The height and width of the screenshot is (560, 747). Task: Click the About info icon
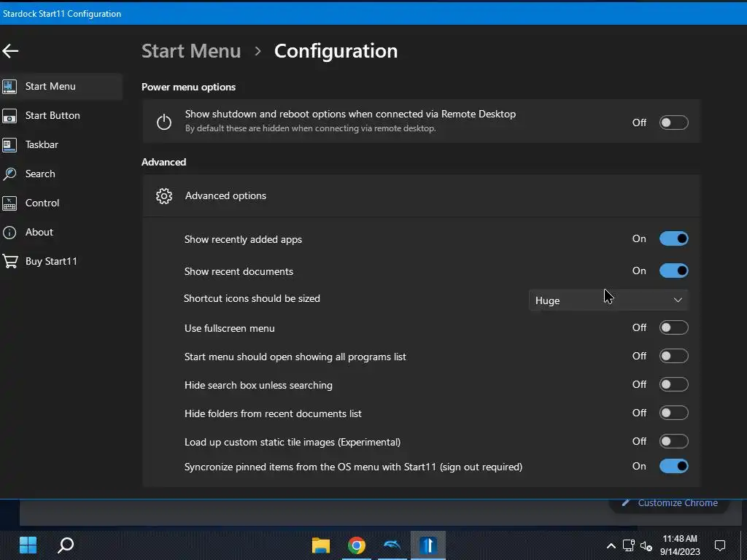(x=9, y=233)
